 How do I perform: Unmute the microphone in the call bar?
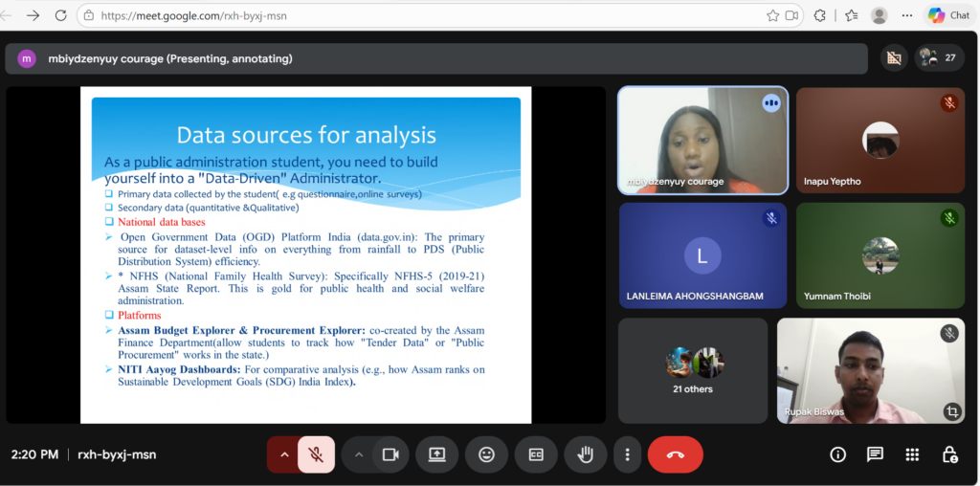pyautogui.click(x=316, y=454)
